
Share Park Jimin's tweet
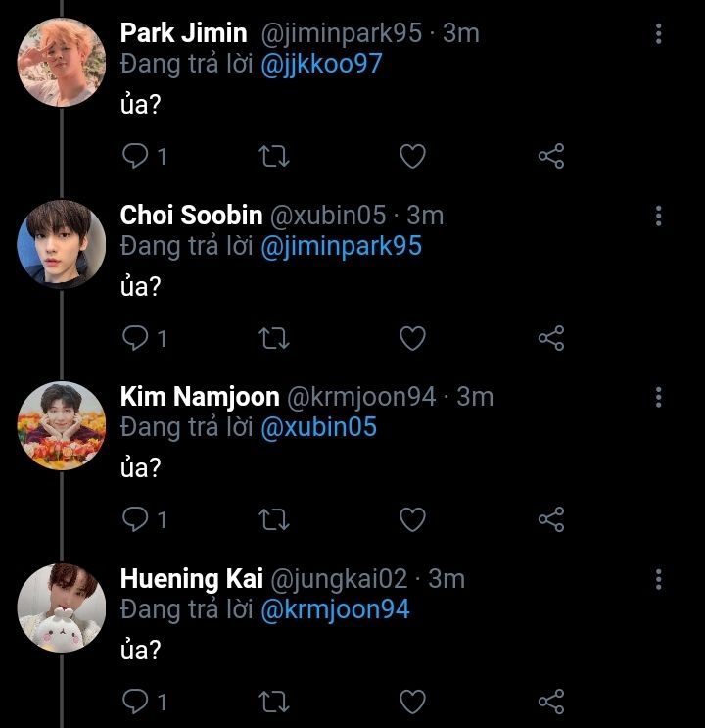coord(551,156)
